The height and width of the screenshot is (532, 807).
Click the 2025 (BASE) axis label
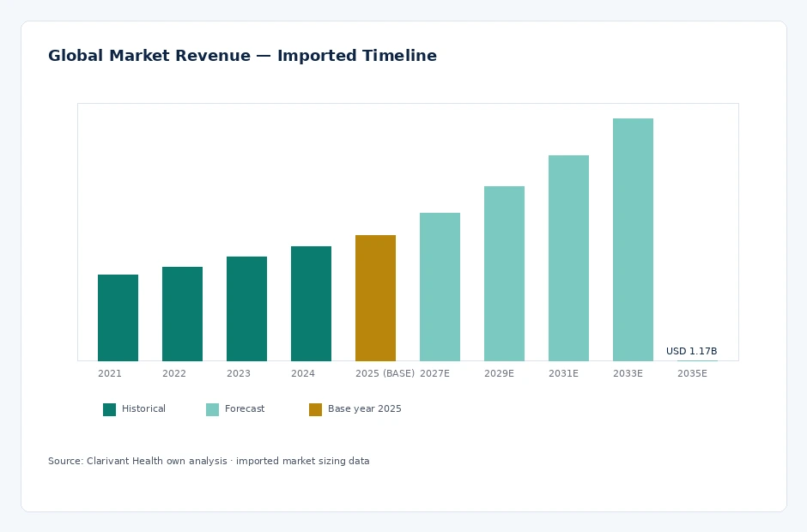pos(385,373)
